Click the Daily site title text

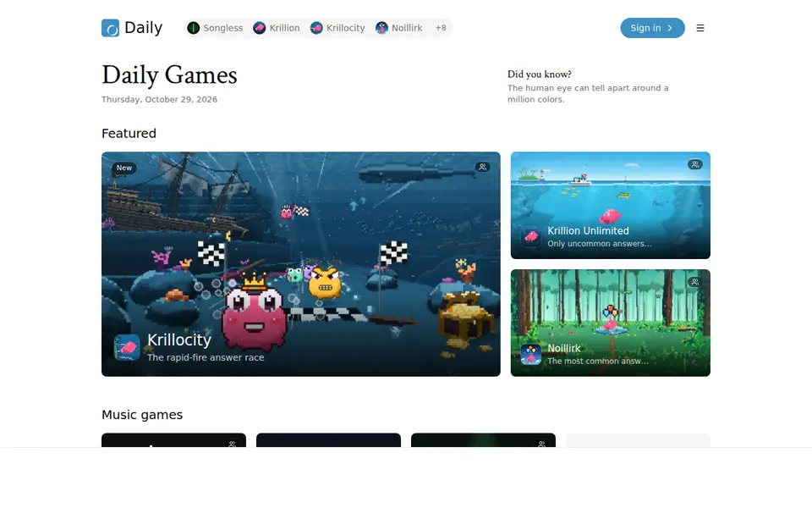click(144, 27)
